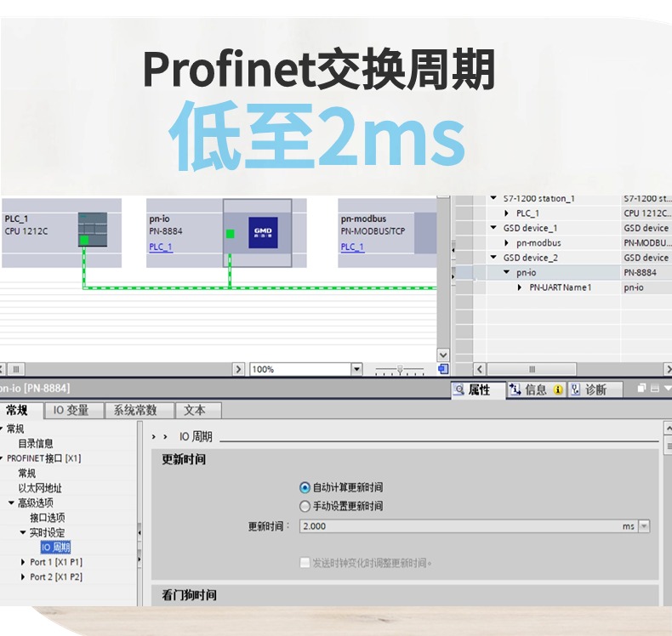Screen dimensions: 672x636
Task: Select PROFINET 接口 [X1] tree item
Action: click(x=43, y=458)
